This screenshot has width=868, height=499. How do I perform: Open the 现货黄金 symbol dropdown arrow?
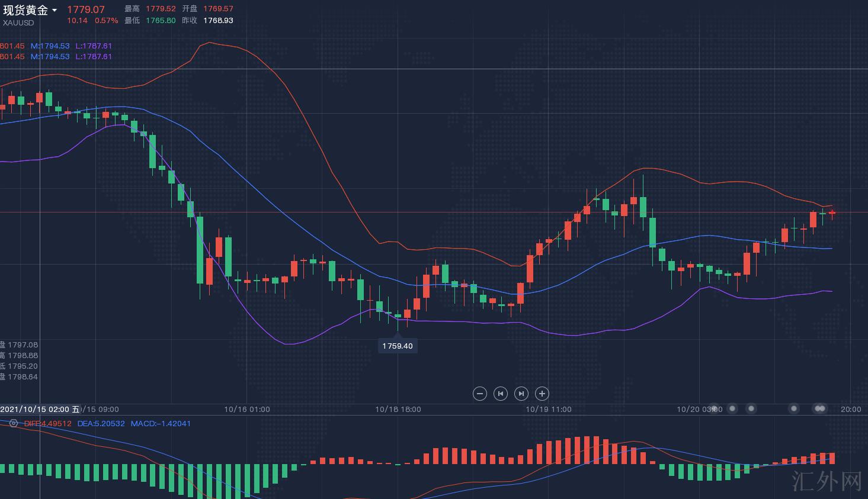(x=55, y=10)
